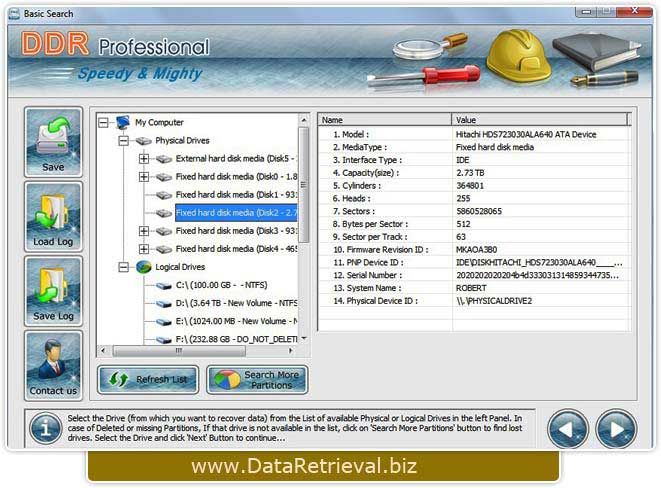Screen dimensions: 661x488
Task: Click the '5860528065' sectors value
Action: click(x=479, y=211)
